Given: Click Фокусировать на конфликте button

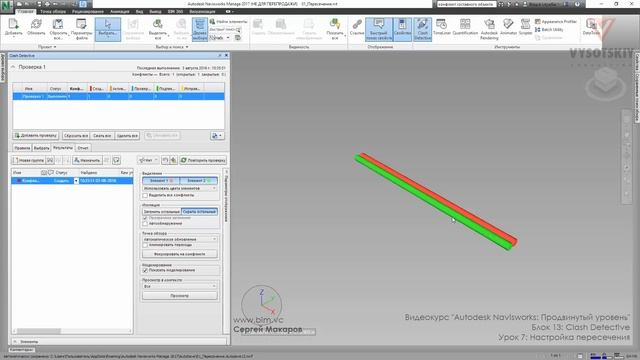Looking at the screenshot, I should click(180, 254).
